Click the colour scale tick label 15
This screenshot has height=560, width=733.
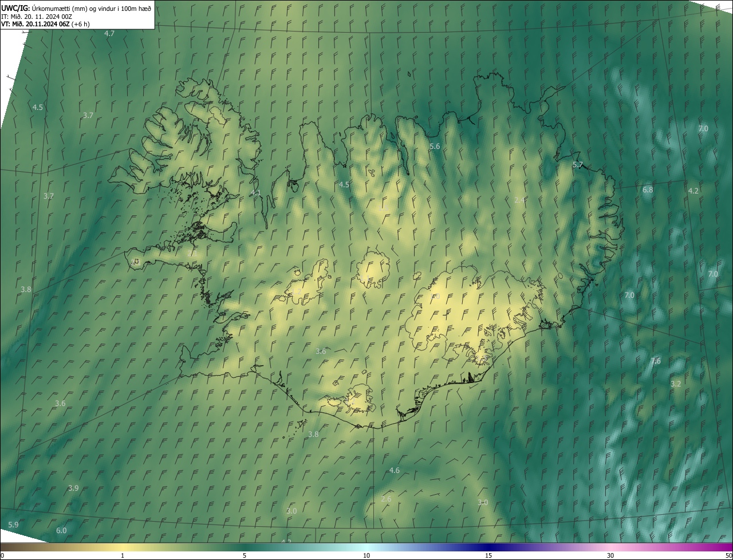tap(488, 556)
